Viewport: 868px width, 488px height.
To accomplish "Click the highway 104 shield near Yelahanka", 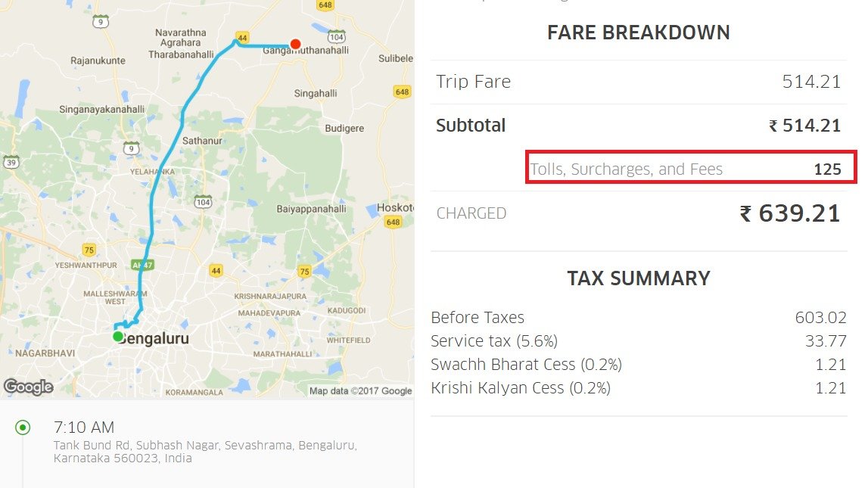I will point(202,202).
